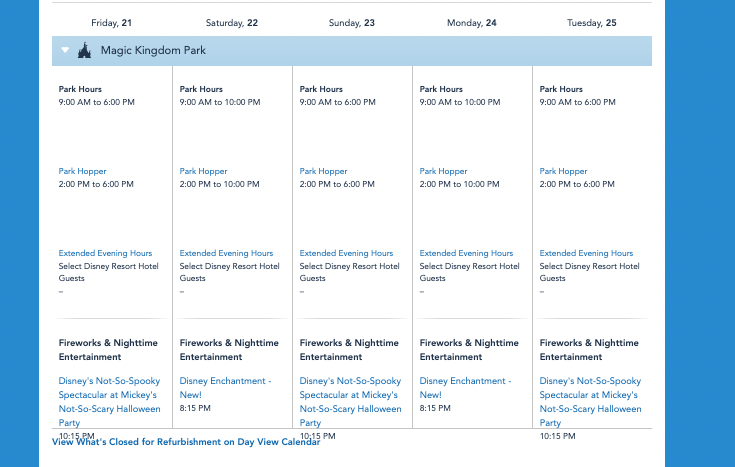Image resolution: width=735 pixels, height=467 pixels.
Task: Select the Saturday, 22 column header
Action: click(231, 22)
